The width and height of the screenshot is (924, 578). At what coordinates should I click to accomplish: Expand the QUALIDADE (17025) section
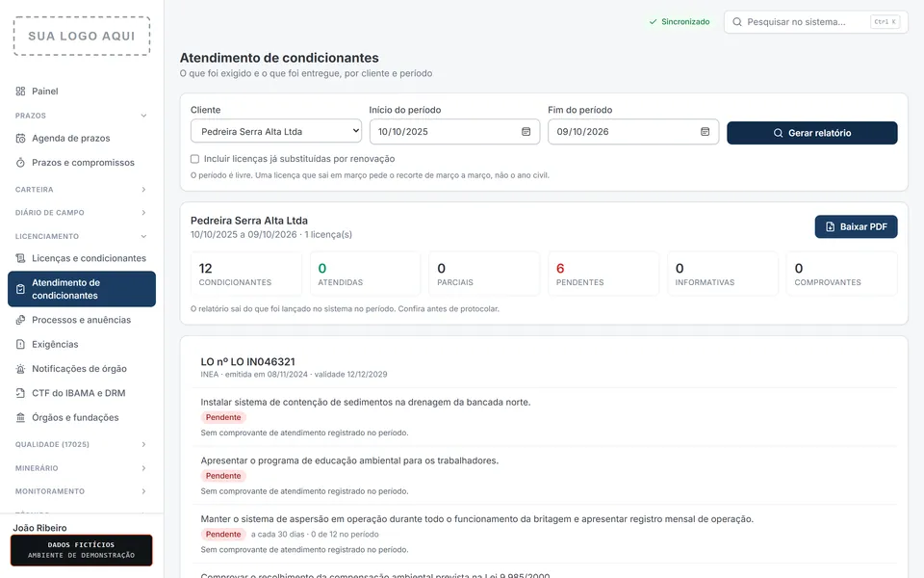[x=143, y=445]
